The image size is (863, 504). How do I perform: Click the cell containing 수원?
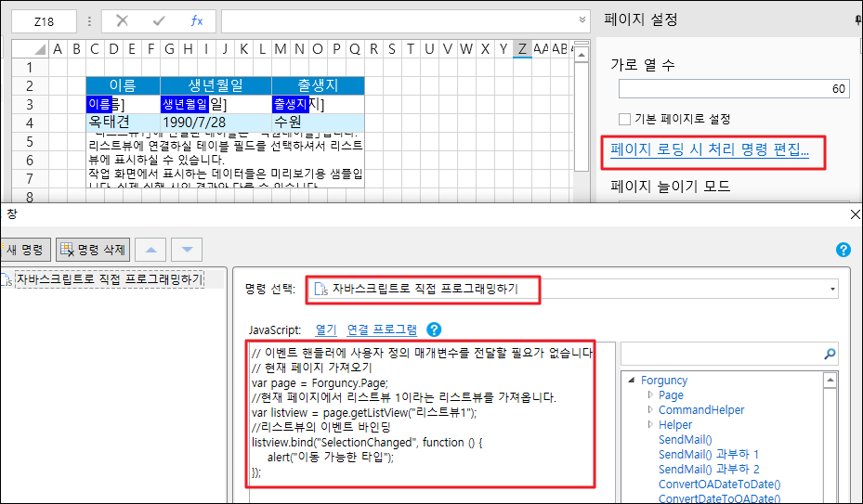(x=318, y=123)
